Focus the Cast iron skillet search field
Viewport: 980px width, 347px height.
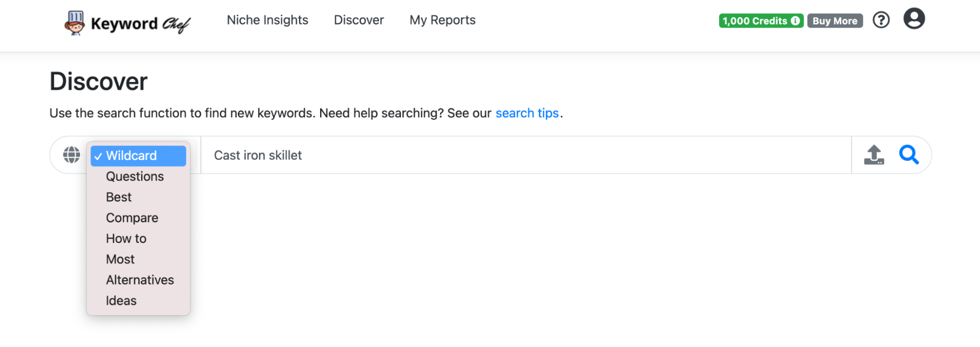point(526,155)
